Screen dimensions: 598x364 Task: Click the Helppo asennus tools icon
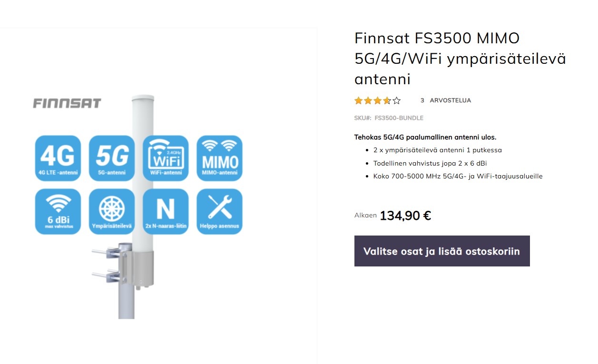[219, 211]
